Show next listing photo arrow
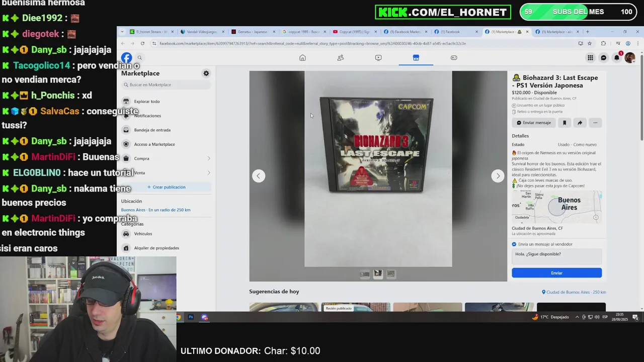644x362 pixels. pyautogui.click(x=498, y=176)
